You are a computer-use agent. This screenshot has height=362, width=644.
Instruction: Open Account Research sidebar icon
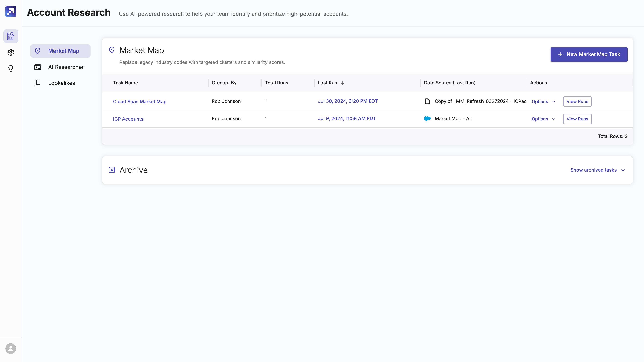tap(11, 36)
